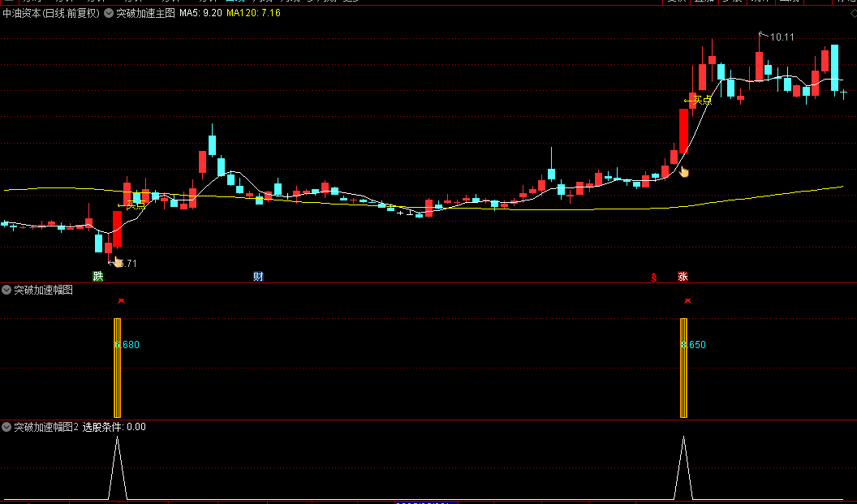Click the blue 财 financial event marker
The height and width of the screenshot is (504, 857).
[258, 277]
